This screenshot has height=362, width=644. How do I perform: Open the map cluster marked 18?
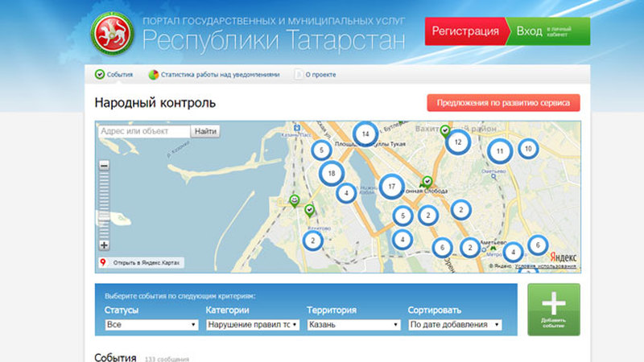click(331, 172)
